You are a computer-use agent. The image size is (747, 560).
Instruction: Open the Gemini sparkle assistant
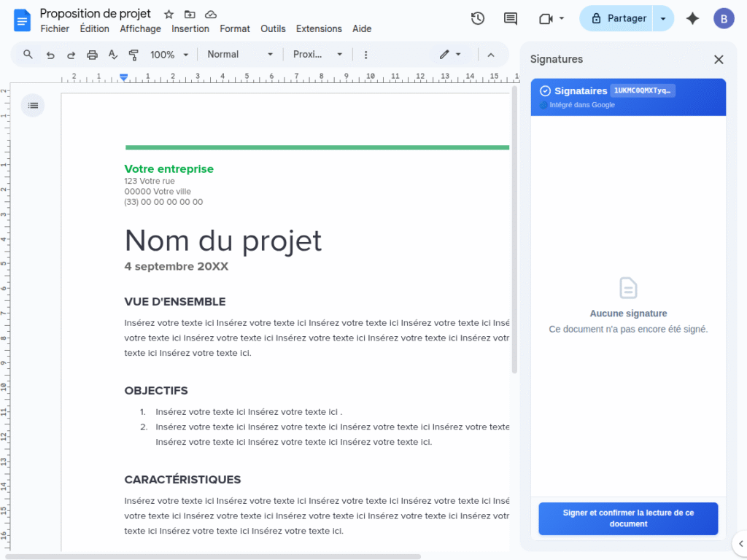pos(692,18)
